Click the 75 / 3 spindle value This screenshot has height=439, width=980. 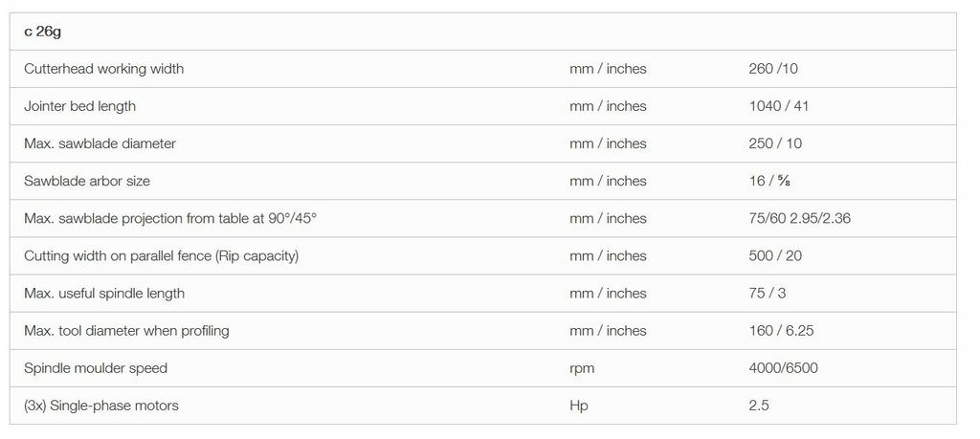click(767, 294)
